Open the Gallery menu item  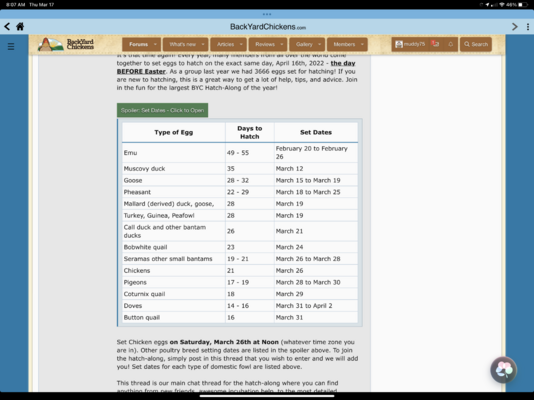click(x=304, y=44)
